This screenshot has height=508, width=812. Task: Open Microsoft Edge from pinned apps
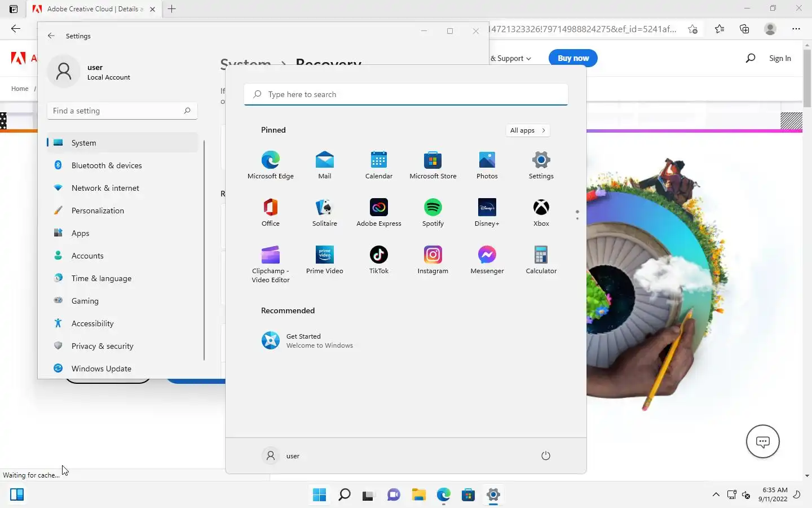tap(271, 165)
